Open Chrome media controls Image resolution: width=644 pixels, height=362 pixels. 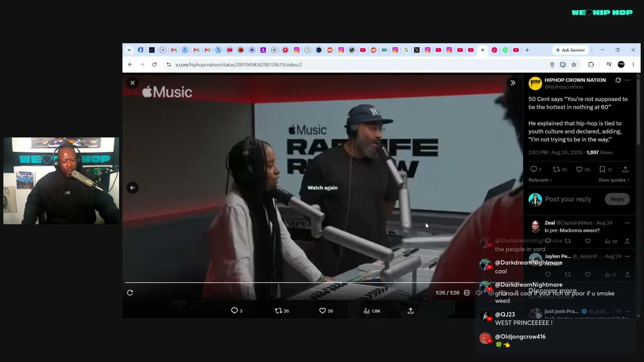(x=609, y=64)
